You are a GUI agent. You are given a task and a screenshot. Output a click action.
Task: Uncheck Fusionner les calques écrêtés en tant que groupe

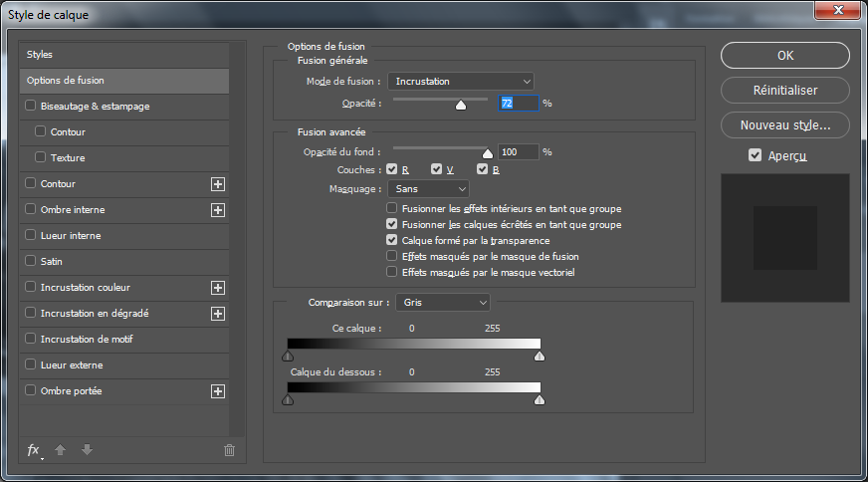coord(392,224)
